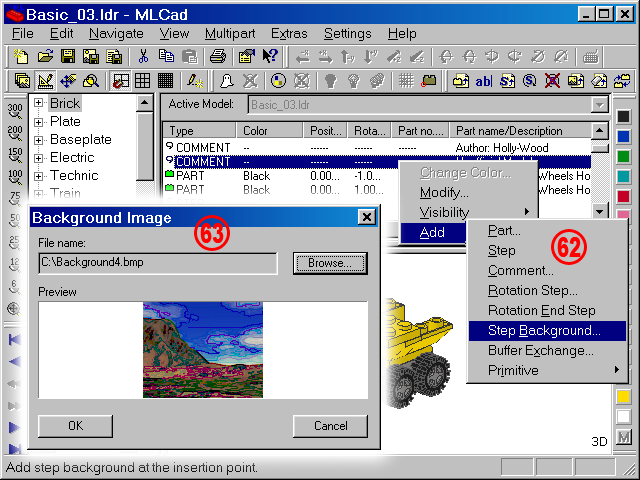Copy with the two-pages icon
Screen dimensions: 640x480
(x=166, y=56)
